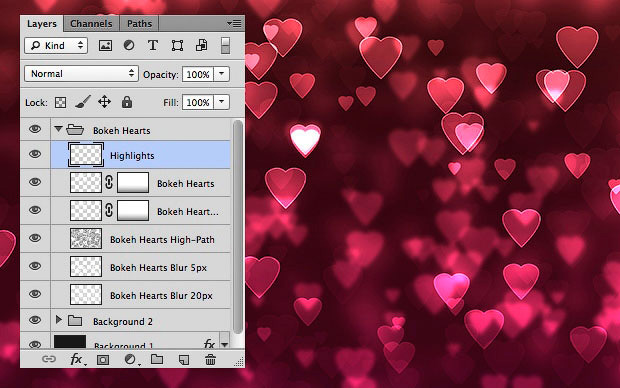Click the panel resize grip corner
The image size is (620, 388).
point(239,362)
